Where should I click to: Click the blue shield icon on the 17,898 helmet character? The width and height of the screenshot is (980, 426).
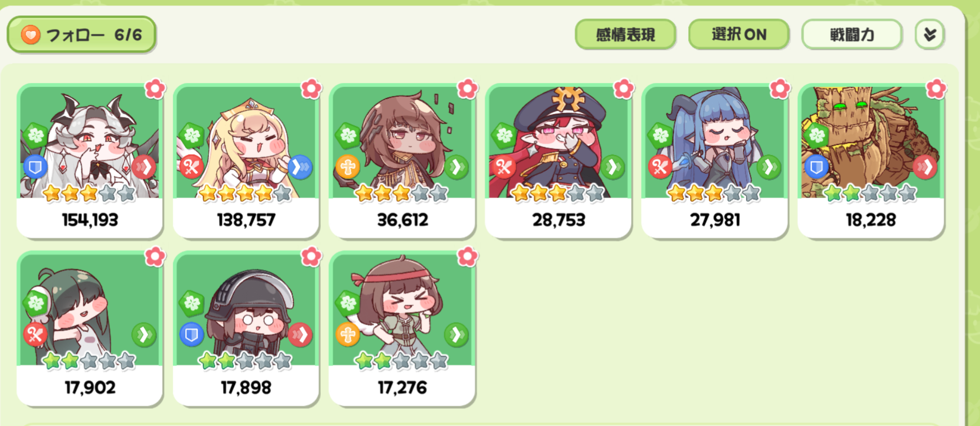(x=191, y=335)
